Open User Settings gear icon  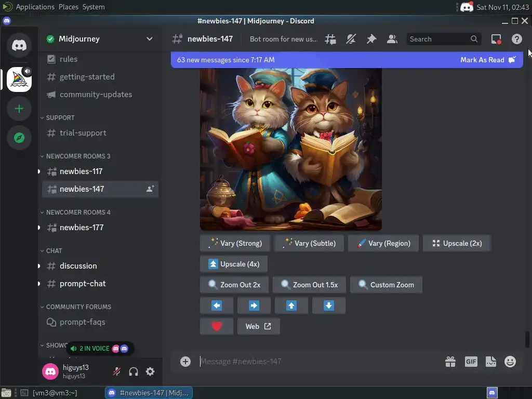point(150,371)
